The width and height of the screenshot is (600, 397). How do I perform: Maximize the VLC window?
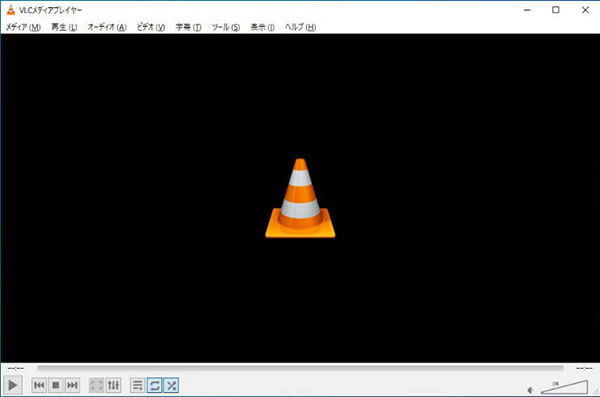556,10
